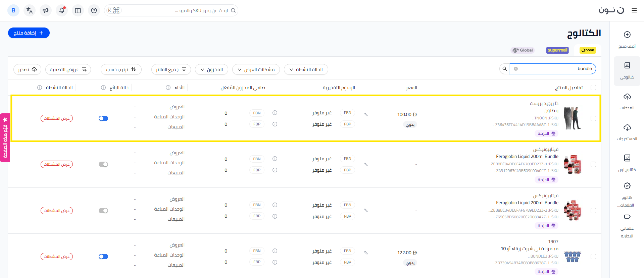The height and width of the screenshot is (278, 644).
Task: Switch to the supermall tab
Action: (x=557, y=50)
